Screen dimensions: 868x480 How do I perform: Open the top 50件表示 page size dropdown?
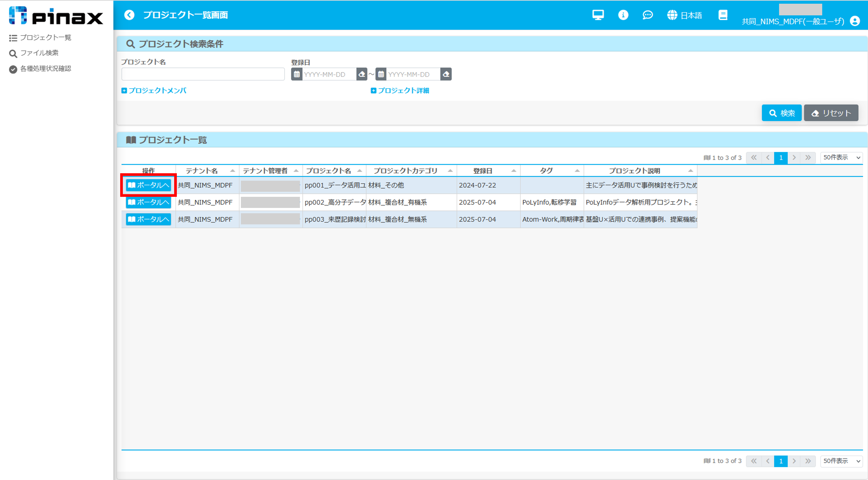[x=841, y=157]
